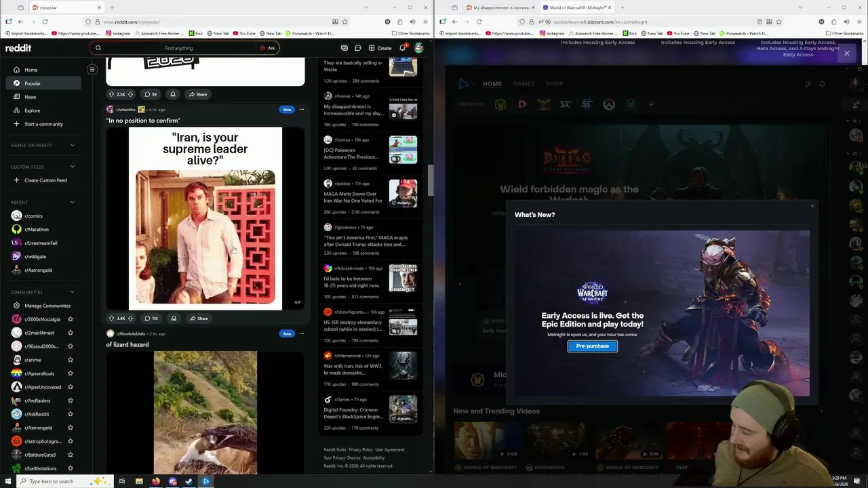Favorite r/2000sNostalgia with its star

point(71,319)
